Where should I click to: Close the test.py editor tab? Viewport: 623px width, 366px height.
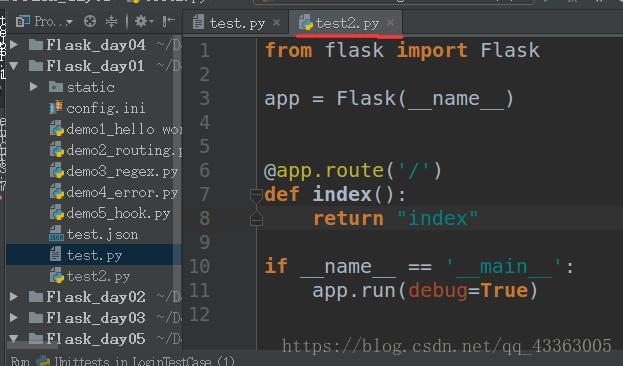(277, 23)
